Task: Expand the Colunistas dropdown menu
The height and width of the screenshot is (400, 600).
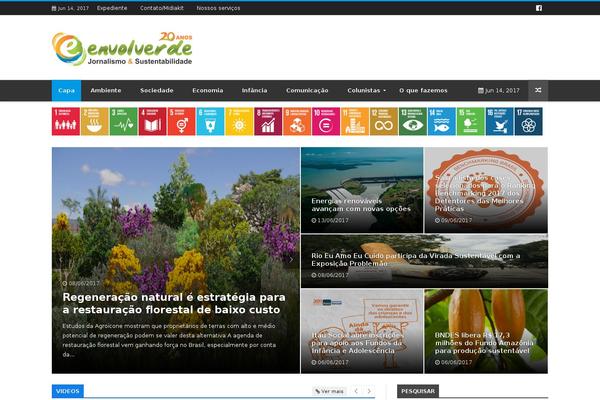Action: [x=367, y=91]
